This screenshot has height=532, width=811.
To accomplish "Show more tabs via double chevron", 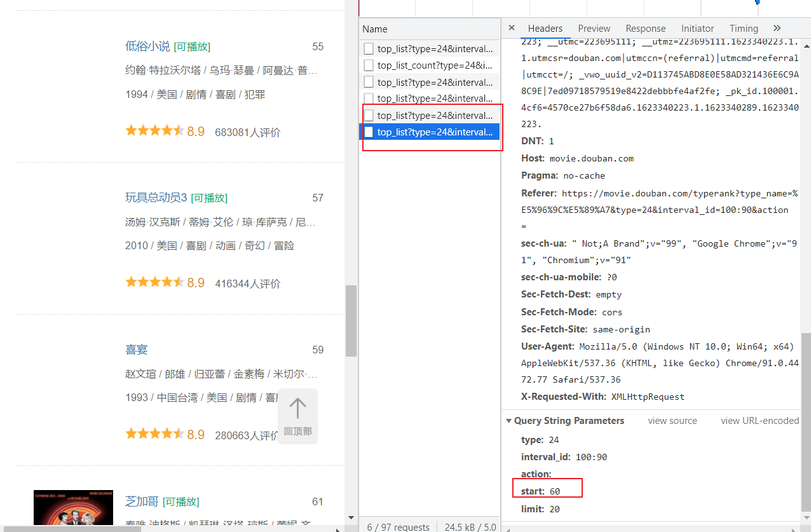I will click(x=777, y=28).
